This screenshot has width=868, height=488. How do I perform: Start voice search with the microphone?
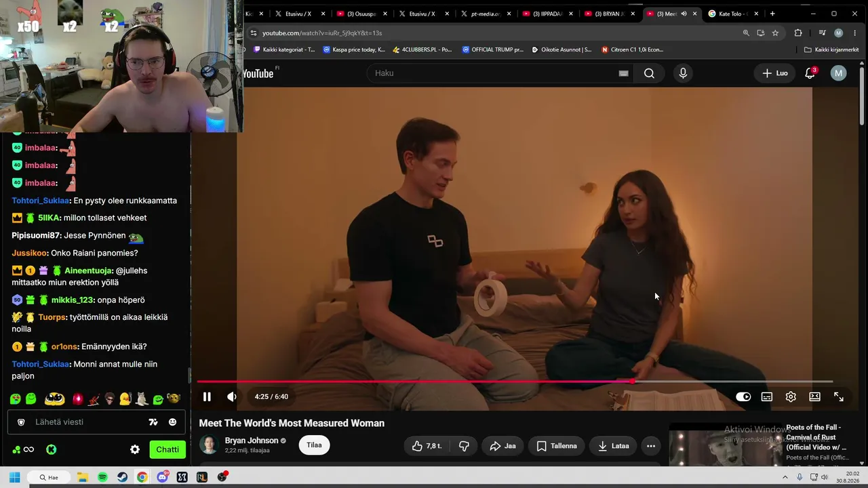pos(683,73)
